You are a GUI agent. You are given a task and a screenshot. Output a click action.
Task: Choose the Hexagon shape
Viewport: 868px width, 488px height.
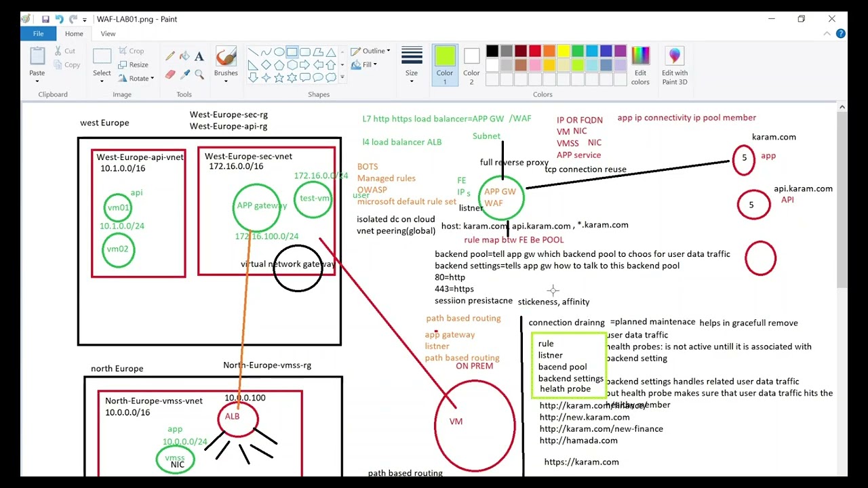tap(292, 65)
